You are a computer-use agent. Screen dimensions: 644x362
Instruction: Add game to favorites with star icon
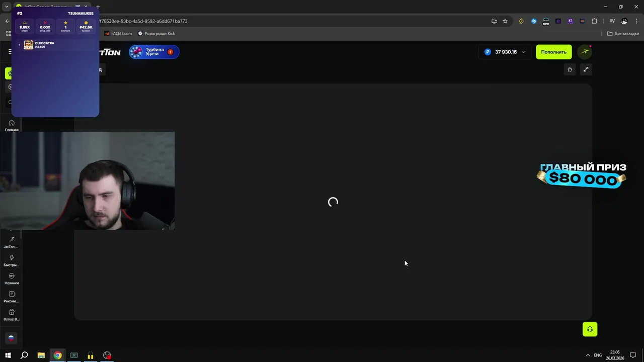pos(570,69)
